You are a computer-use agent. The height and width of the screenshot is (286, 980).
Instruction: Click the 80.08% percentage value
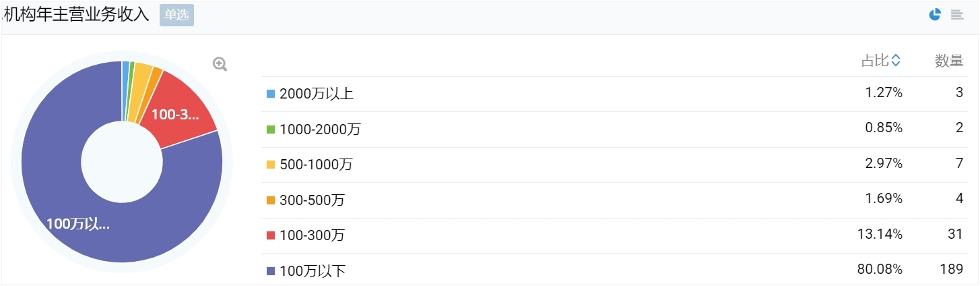coord(880,269)
